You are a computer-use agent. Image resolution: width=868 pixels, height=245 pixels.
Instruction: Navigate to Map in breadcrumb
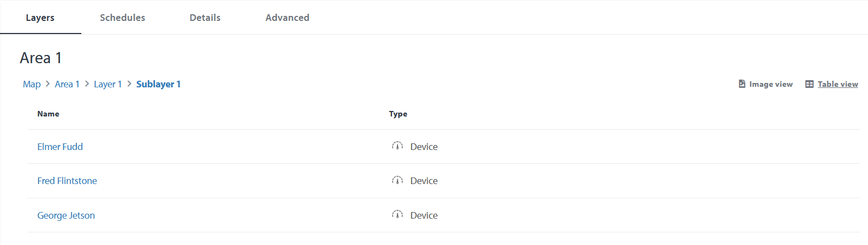click(x=32, y=84)
